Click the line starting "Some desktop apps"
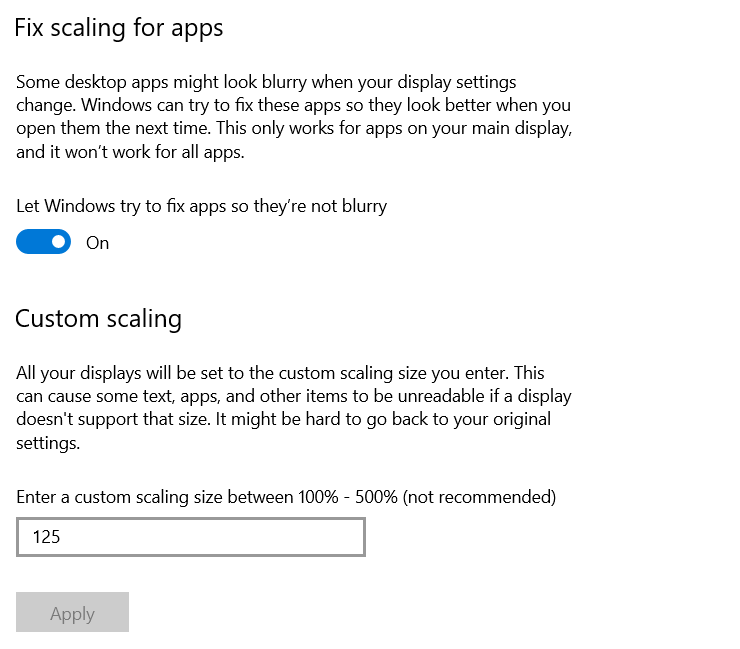 pyautogui.click(x=266, y=82)
